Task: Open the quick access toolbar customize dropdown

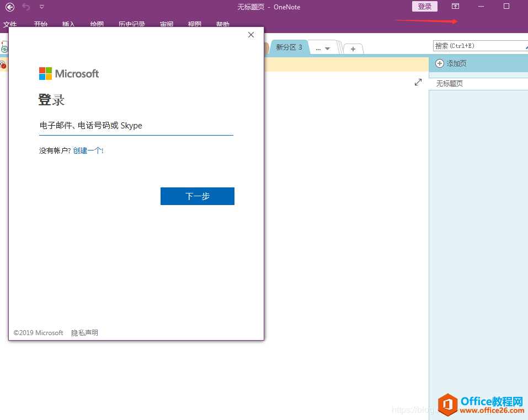Action: (x=42, y=7)
